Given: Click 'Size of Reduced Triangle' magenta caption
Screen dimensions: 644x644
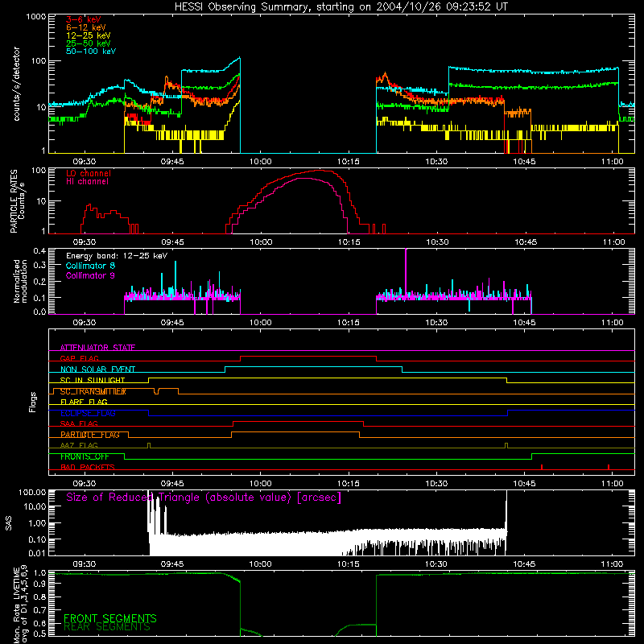Looking at the screenshot, I should pyautogui.click(x=204, y=497).
